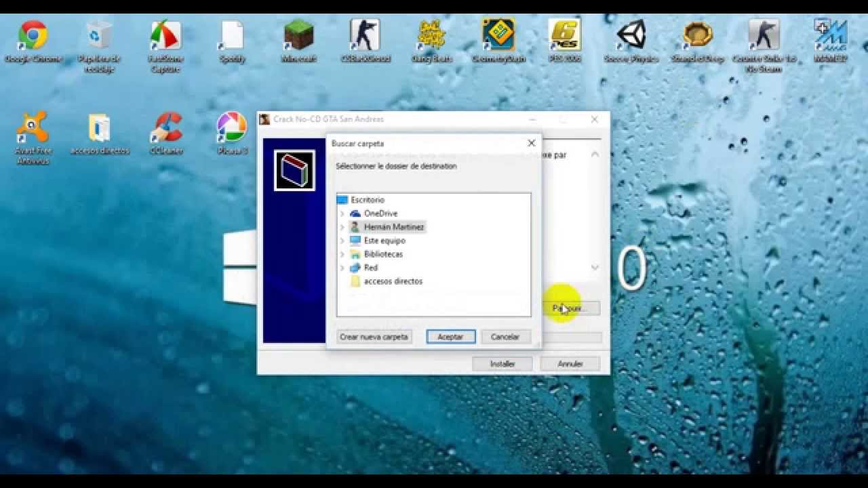The width and height of the screenshot is (868, 488).
Task: Click installer text scrollbar up arrow
Action: tap(595, 155)
